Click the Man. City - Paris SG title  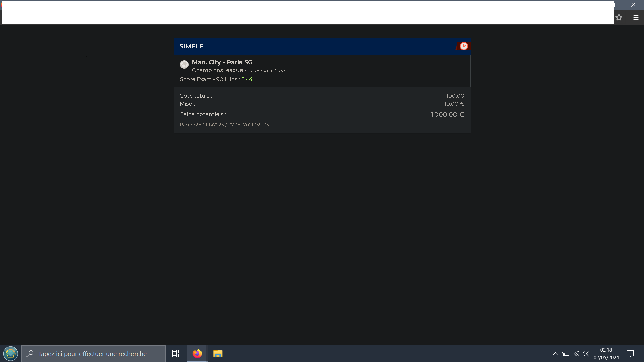click(222, 62)
